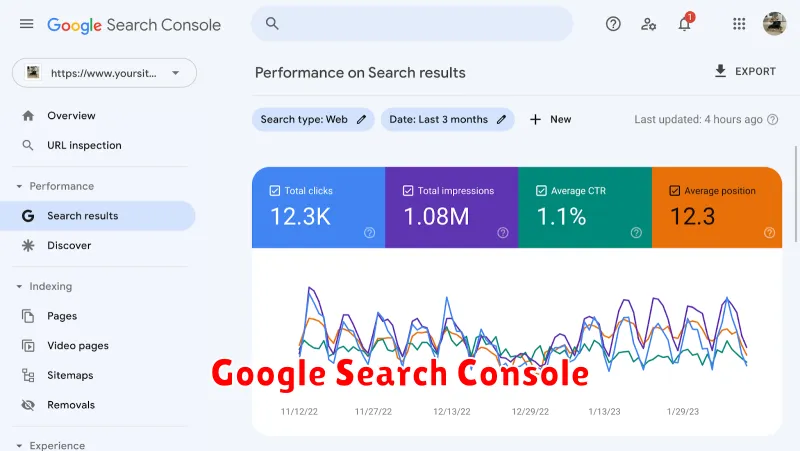The width and height of the screenshot is (800, 451).
Task: Edit the Search type: Web filter pencil
Action: [x=361, y=119]
